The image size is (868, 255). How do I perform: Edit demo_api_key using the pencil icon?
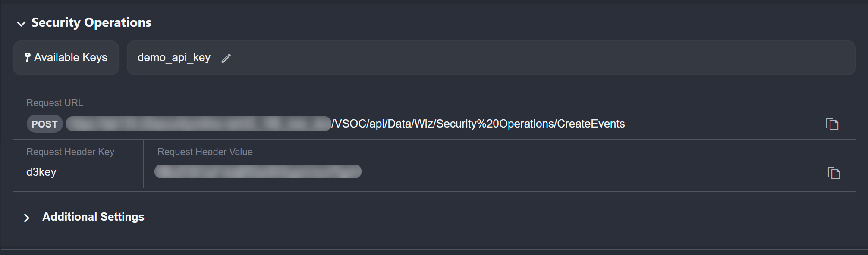226,58
